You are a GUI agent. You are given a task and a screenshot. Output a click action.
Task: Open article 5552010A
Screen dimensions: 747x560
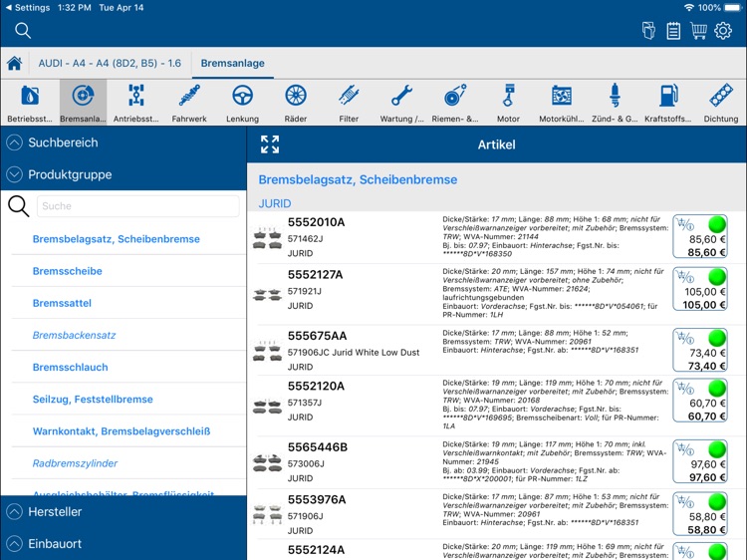(x=317, y=222)
